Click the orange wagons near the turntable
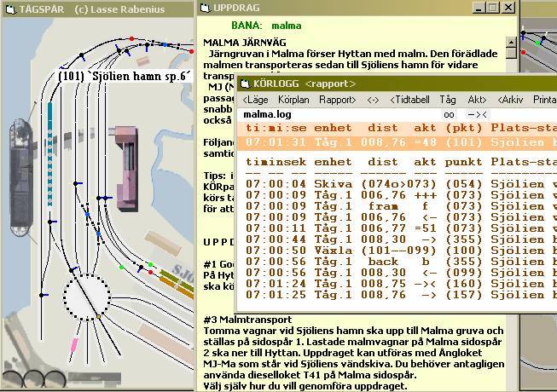 [171, 275]
